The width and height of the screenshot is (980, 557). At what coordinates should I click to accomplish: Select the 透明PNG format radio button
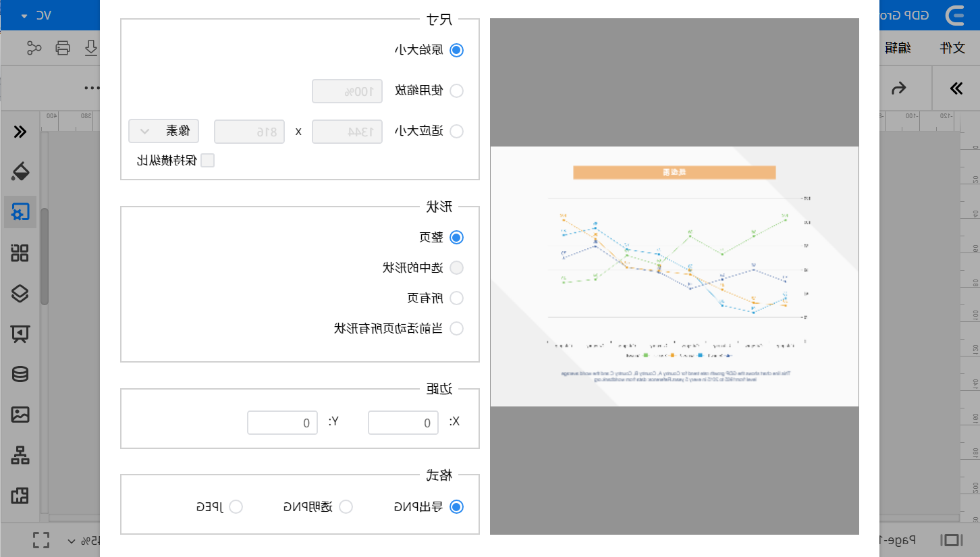pos(346,507)
